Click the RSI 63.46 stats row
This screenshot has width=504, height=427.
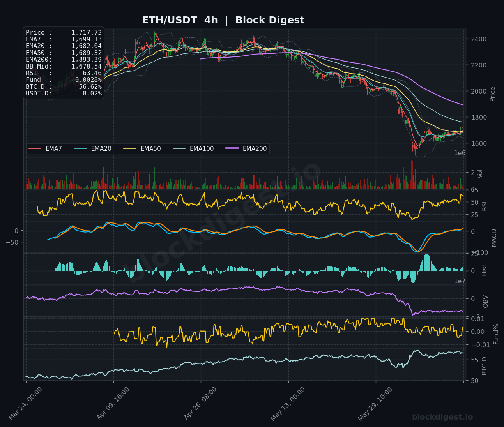[x=64, y=73]
